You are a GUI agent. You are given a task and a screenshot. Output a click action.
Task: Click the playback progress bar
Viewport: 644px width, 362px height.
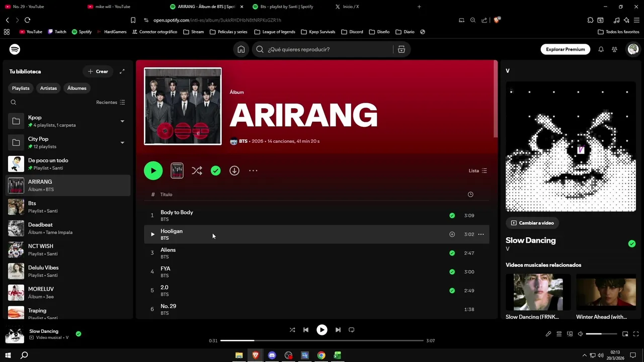click(x=322, y=340)
